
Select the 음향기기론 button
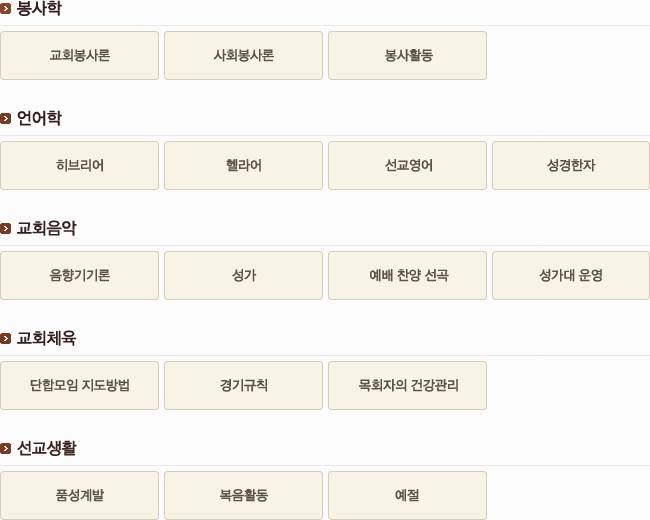pos(80,275)
